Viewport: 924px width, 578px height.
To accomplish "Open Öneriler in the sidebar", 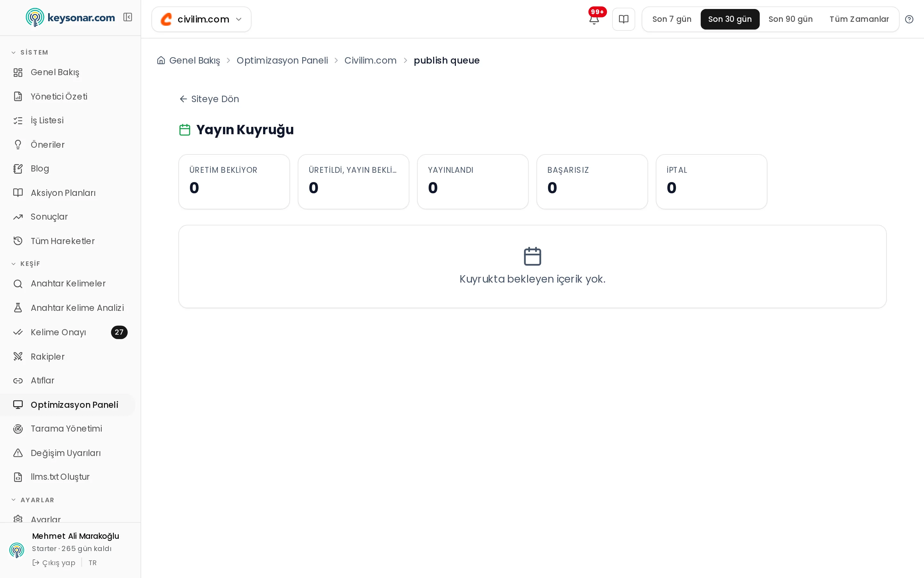I will pyautogui.click(x=68, y=144).
